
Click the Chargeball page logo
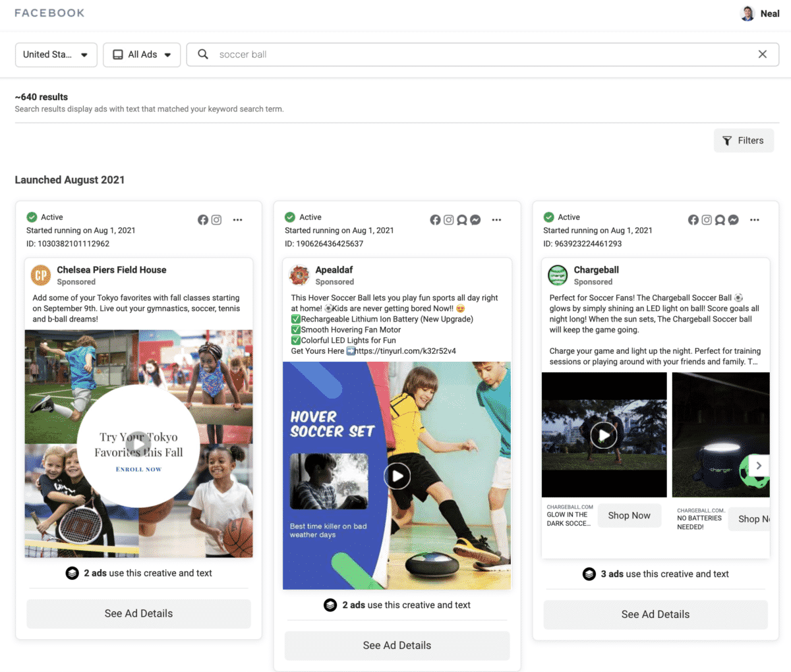pos(558,275)
